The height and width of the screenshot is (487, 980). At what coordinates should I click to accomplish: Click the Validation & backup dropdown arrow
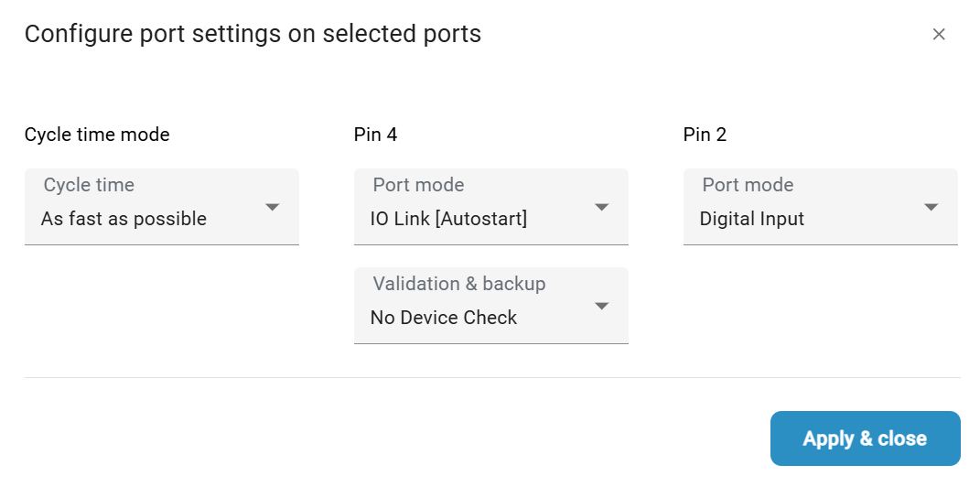click(601, 306)
